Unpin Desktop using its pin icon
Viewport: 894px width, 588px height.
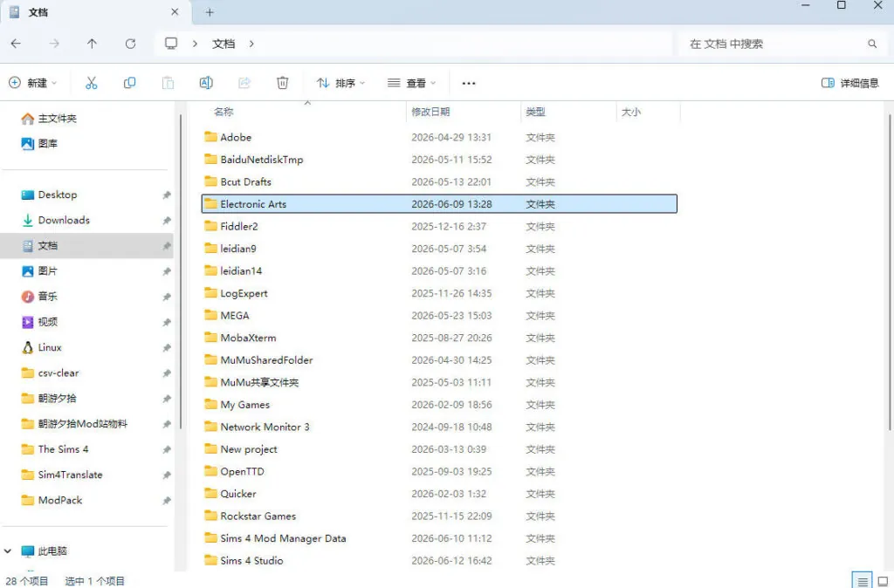167,195
